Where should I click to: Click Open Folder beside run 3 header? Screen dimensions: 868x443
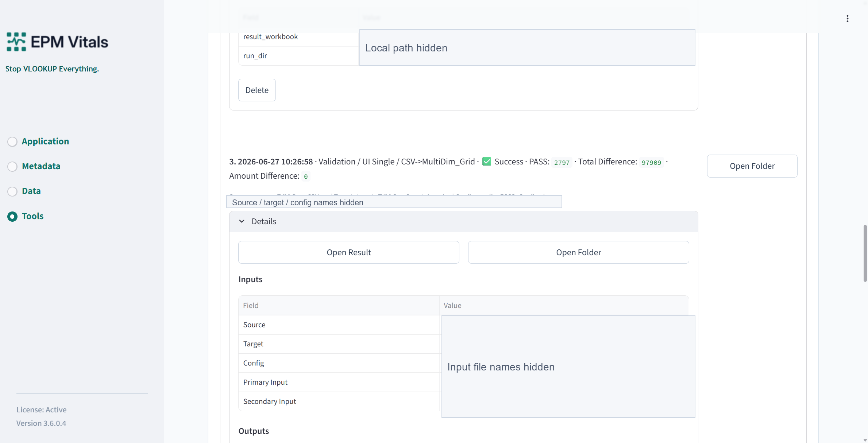tap(752, 166)
